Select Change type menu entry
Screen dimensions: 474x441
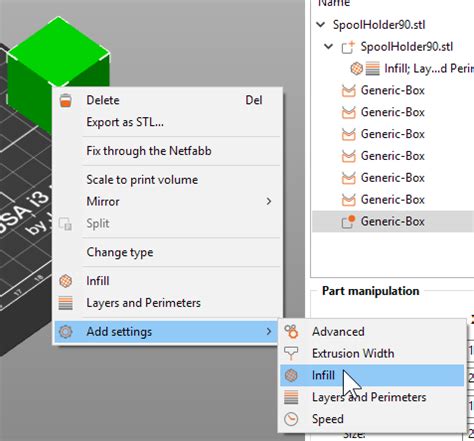(x=120, y=252)
